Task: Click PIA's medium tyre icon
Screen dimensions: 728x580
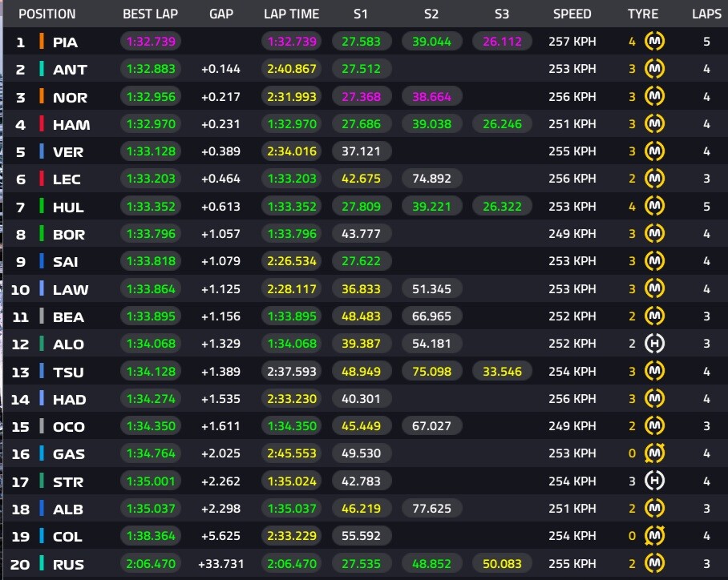Action: coord(656,42)
